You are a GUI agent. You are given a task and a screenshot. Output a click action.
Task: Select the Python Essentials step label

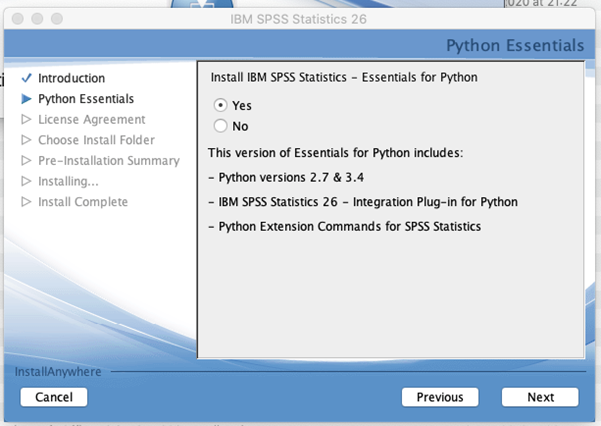(86, 99)
